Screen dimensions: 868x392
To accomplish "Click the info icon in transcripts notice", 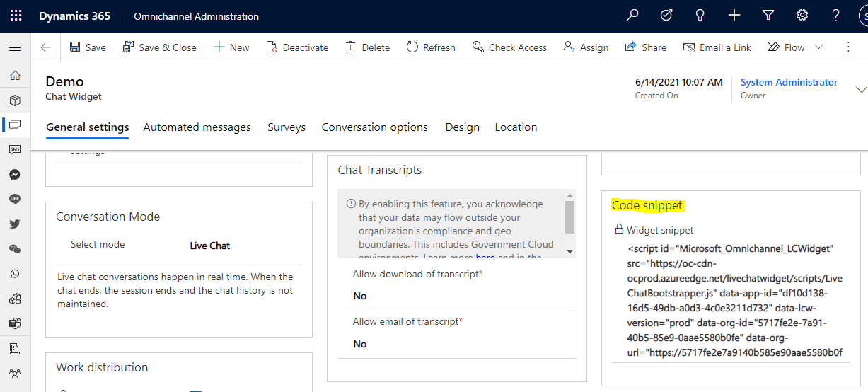I will (351, 204).
